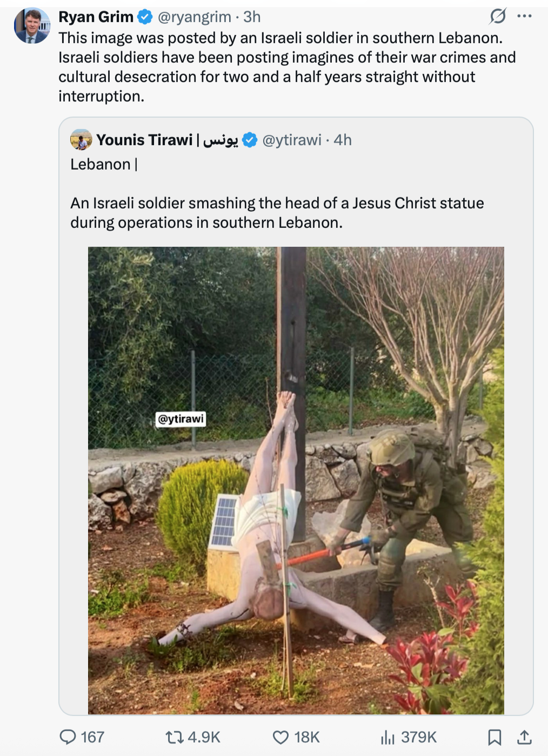
Task: Open the Ryan Grim display name link
Action: tap(96, 17)
